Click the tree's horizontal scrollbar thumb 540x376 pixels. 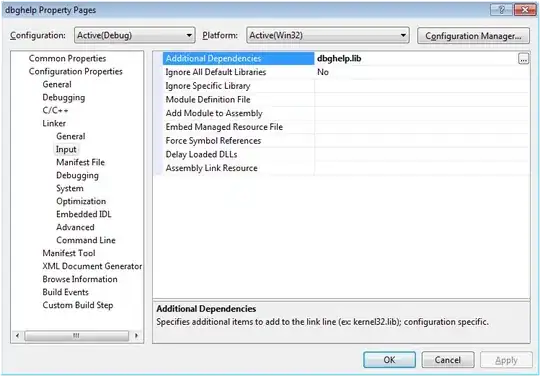76,335
